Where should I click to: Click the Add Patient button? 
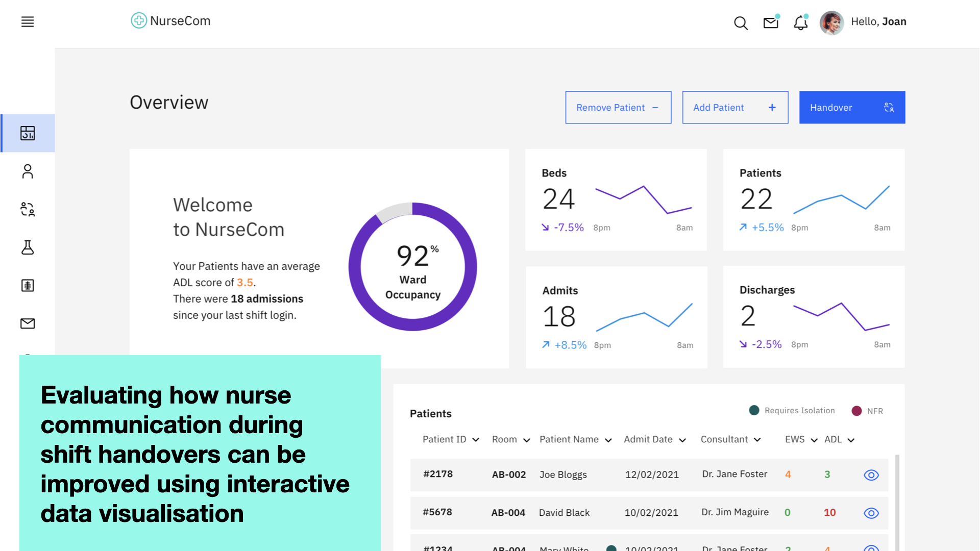(735, 108)
